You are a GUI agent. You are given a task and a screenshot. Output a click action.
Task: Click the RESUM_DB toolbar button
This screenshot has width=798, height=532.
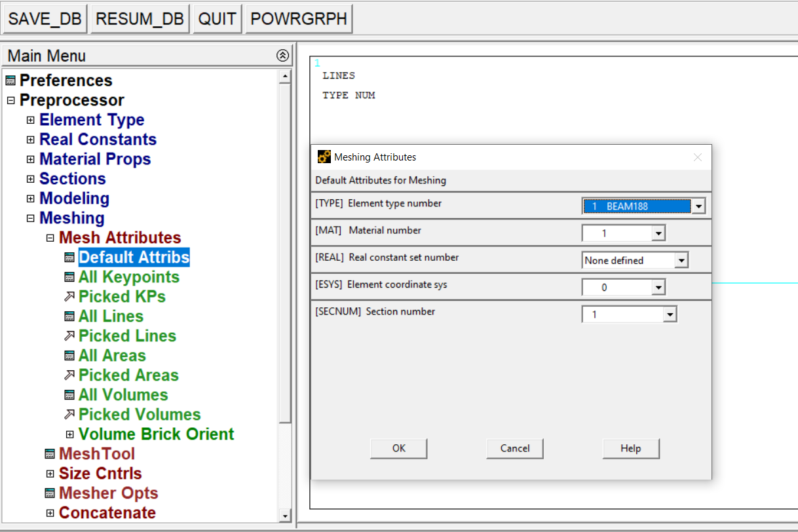pyautogui.click(x=140, y=19)
